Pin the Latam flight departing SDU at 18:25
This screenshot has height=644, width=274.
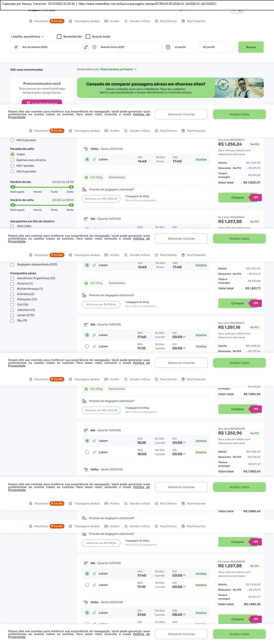[x=94, y=441]
